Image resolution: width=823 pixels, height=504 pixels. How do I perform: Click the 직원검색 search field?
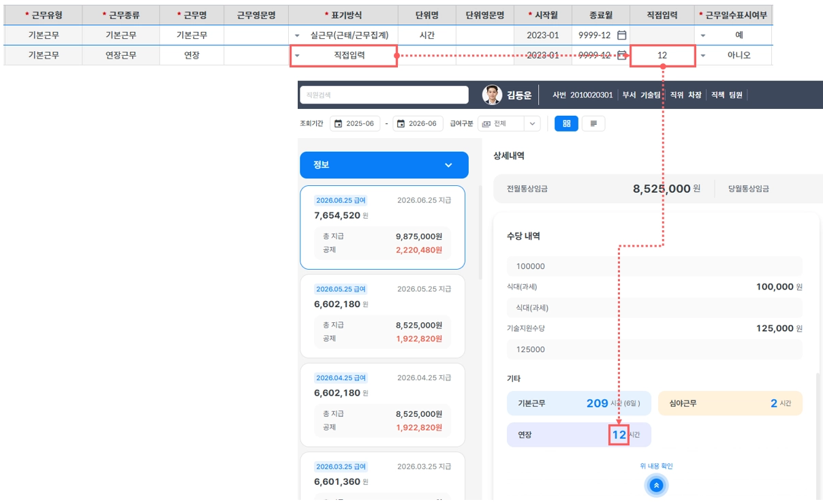click(384, 95)
